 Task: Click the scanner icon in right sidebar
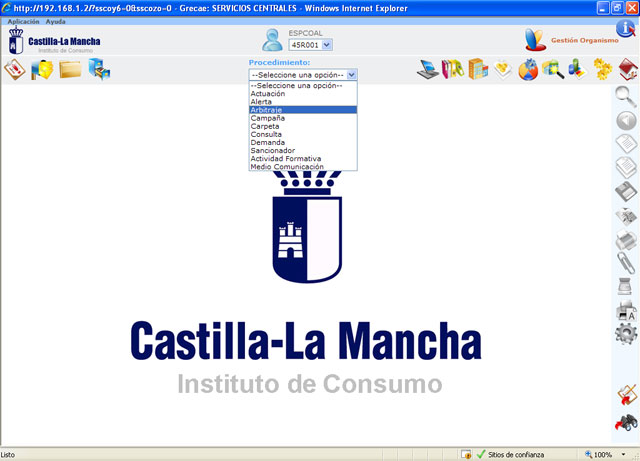[x=625, y=286]
